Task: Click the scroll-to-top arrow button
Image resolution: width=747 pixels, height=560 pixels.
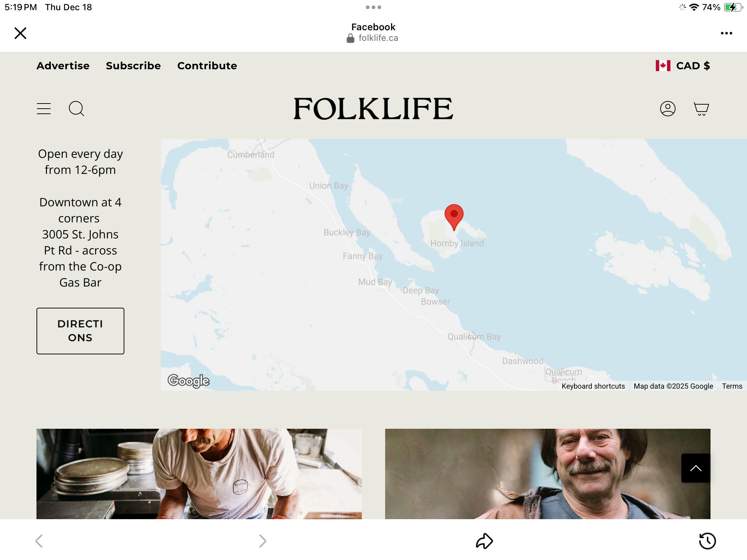Action: pyautogui.click(x=696, y=468)
